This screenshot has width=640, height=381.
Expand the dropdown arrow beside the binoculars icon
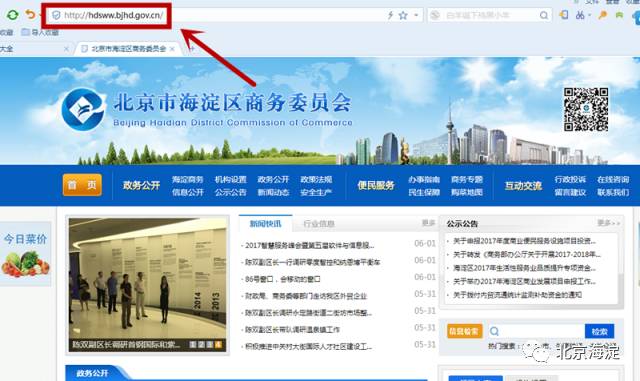pyautogui.click(x=589, y=16)
